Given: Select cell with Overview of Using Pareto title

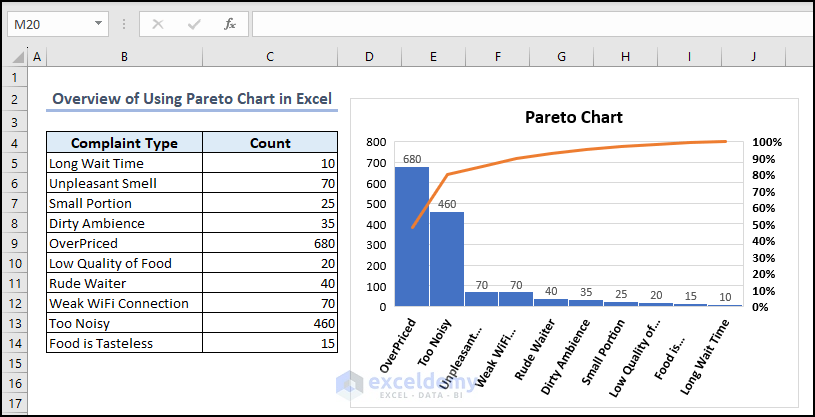Looking at the screenshot, I should [x=190, y=99].
